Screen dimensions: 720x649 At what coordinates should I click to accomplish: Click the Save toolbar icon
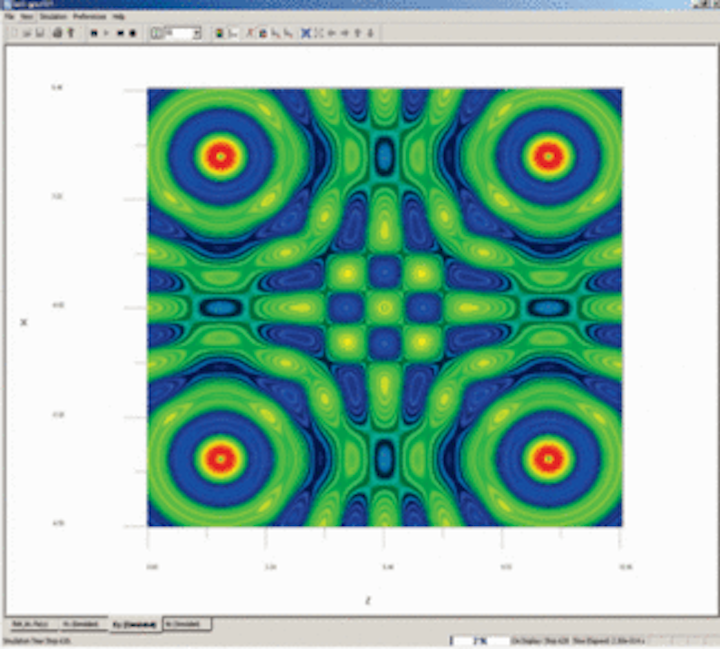pos(40,33)
